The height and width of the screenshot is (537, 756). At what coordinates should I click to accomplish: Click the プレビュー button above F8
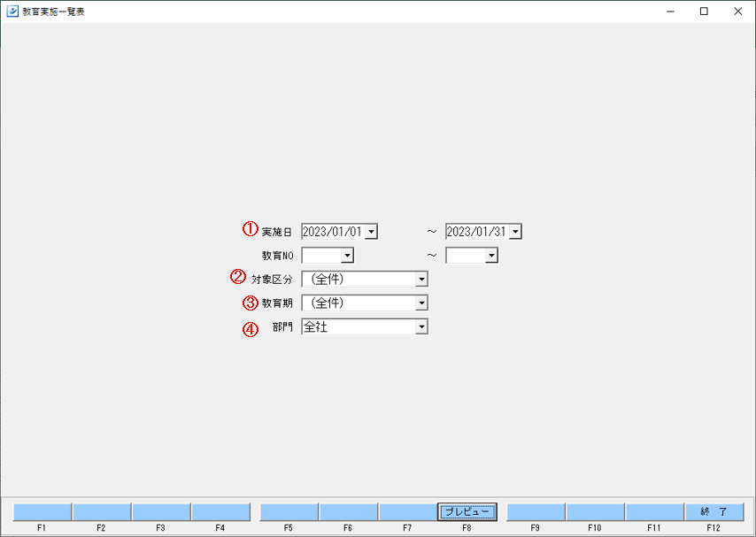[x=467, y=512]
